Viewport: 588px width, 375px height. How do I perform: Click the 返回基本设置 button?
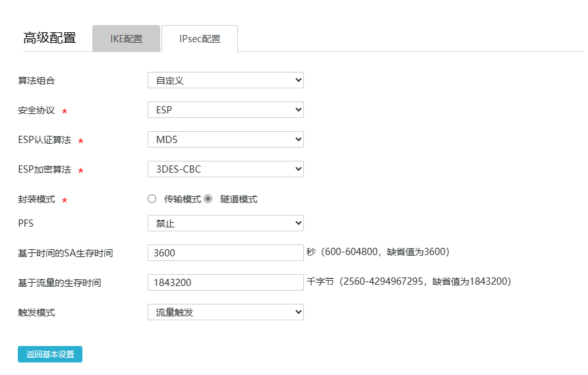pyautogui.click(x=50, y=355)
